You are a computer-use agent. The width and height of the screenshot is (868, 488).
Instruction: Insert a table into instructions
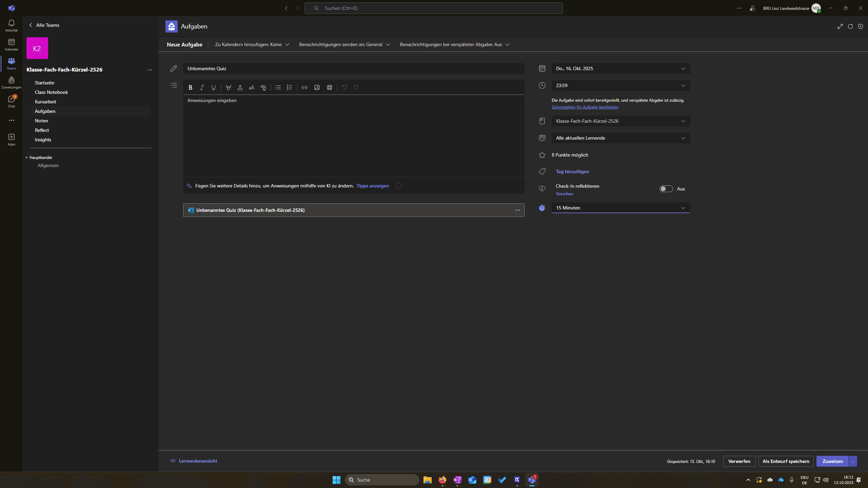tap(330, 87)
